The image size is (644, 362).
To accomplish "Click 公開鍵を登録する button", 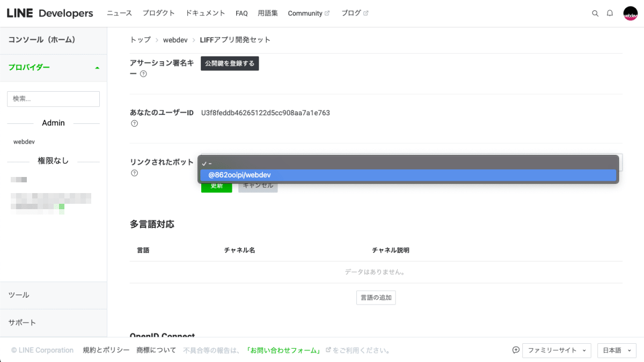I will [230, 63].
